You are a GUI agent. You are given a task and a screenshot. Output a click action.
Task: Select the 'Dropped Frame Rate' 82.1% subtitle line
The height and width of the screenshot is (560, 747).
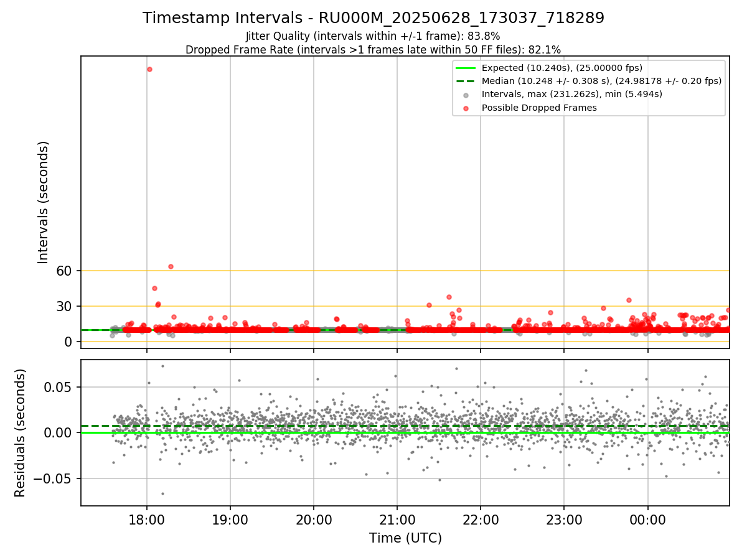click(x=373, y=50)
